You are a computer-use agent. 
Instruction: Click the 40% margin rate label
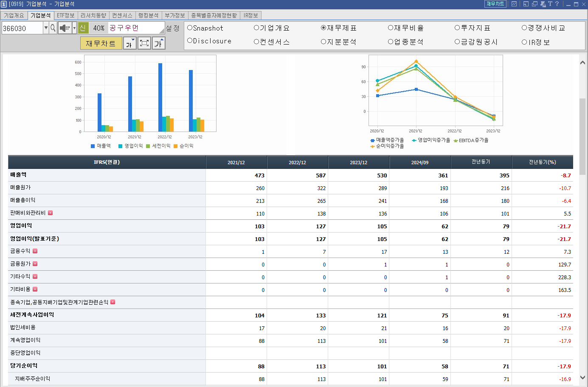click(x=99, y=28)
